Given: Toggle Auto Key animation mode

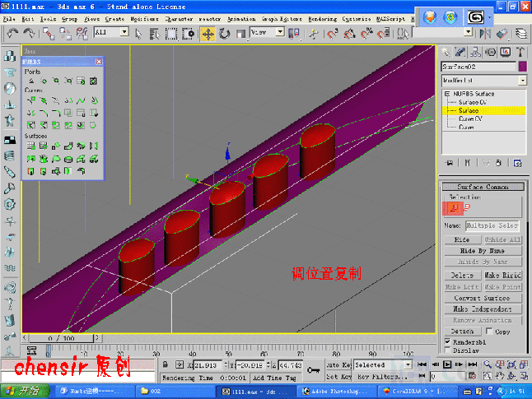Looking at the screenshot, I should click(x=338, y=364).
